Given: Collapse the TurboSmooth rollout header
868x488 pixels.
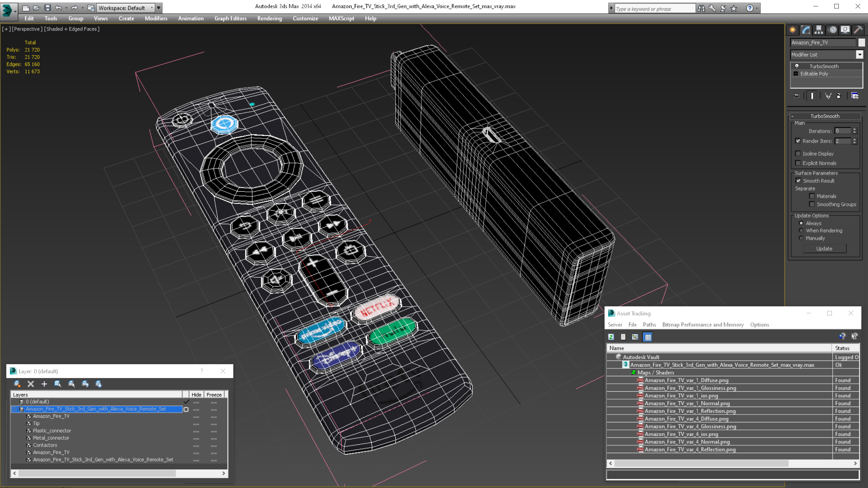Looking at the screenshot, I should 825,116.
